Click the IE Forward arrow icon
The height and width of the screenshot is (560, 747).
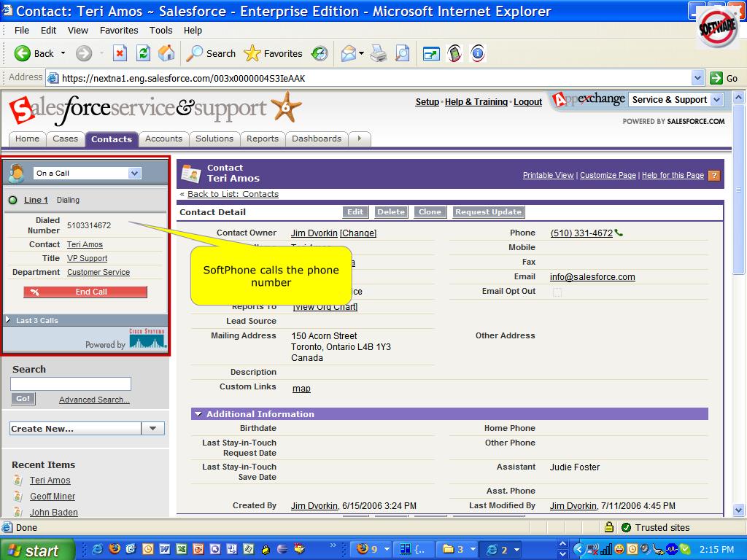(x=84, y=53)
